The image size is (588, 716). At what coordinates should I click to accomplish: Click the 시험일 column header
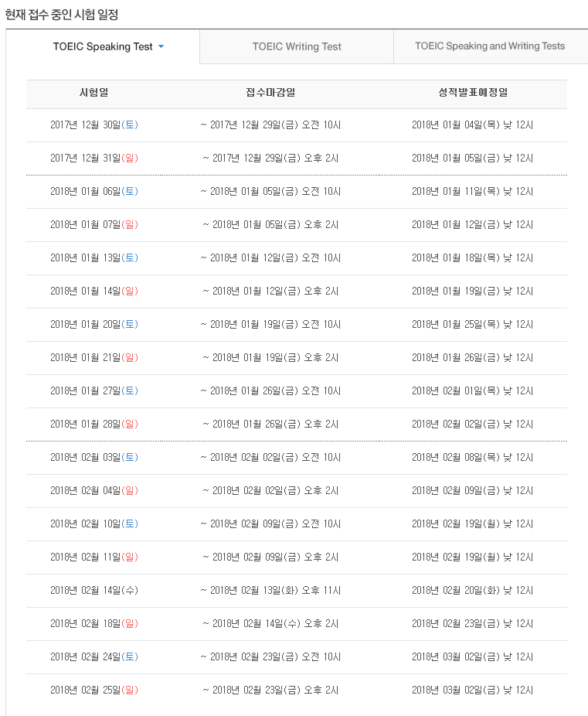click(94, 93)
